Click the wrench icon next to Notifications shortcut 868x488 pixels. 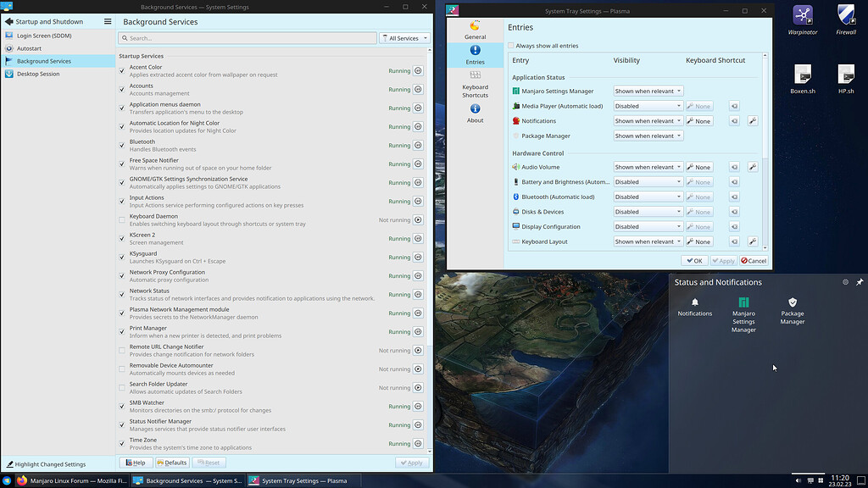tap(752, 120)
